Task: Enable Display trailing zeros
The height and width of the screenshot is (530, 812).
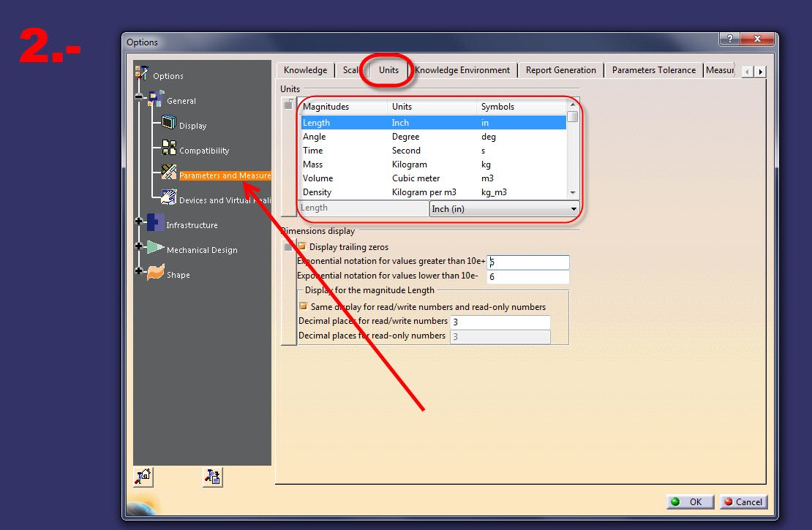Action: coord(301,247)
